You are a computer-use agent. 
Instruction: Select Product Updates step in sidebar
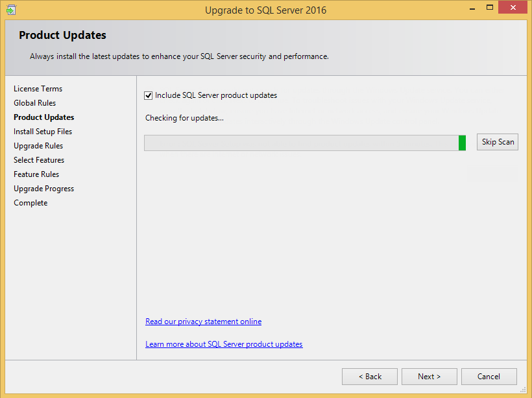pos(43,117)
